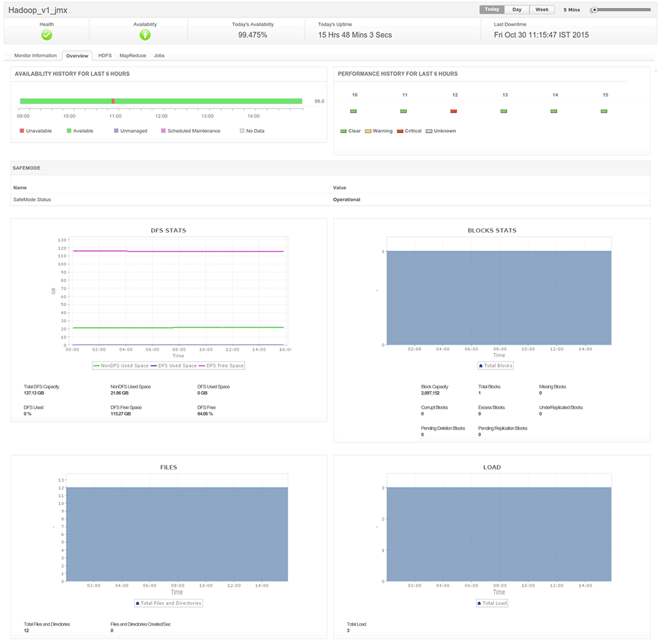This screenshot has width=661, height=644.
Task: Click the No Data gray legend swatch
Action: coord(242,131)
